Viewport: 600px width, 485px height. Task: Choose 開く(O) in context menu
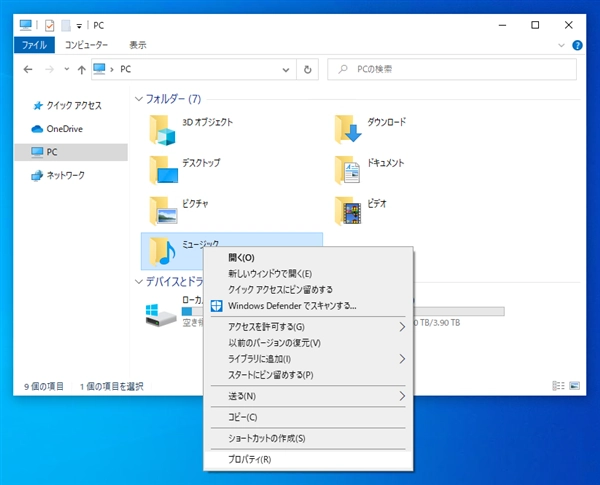[x=308, y=258]
